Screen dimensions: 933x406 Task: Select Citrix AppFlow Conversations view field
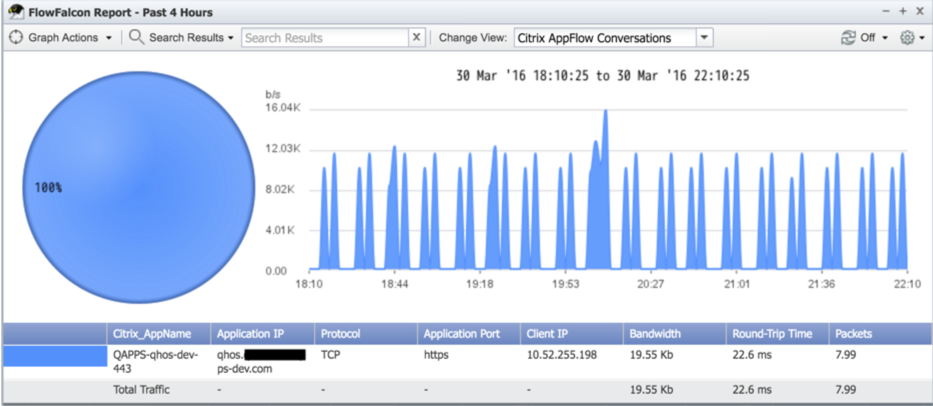tap(605, 38)
